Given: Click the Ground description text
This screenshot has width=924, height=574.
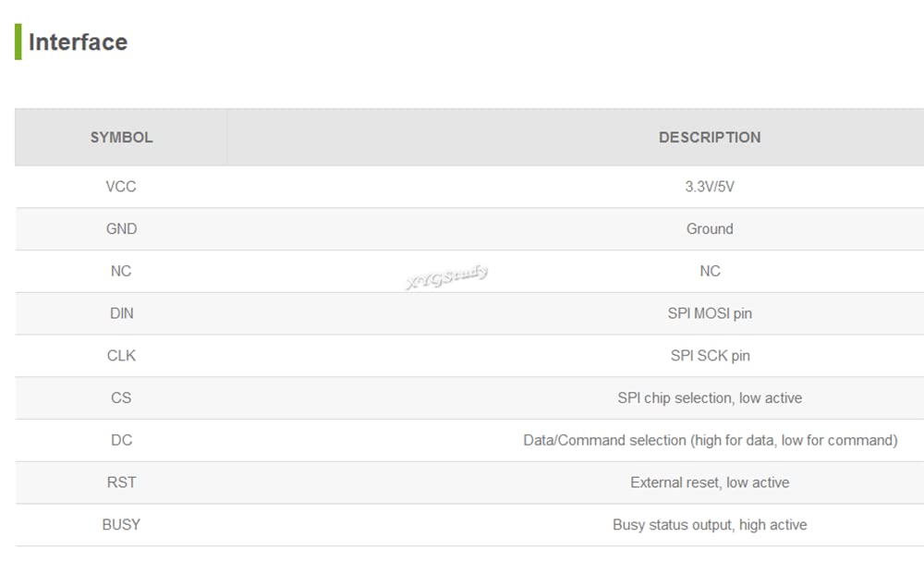Looking at the screenshot, I should pos(710,229).
